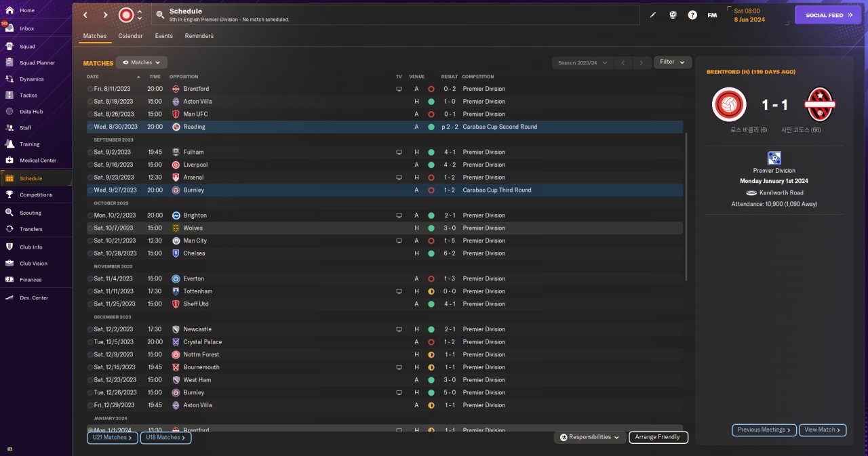Open Tactics board icon

(x=9, y=95)
